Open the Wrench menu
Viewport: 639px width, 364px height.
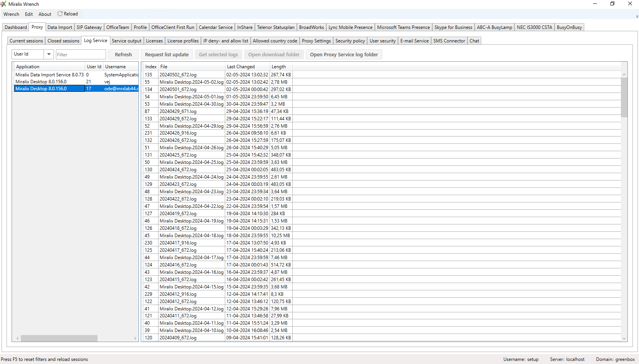click(x=11, y=14)
